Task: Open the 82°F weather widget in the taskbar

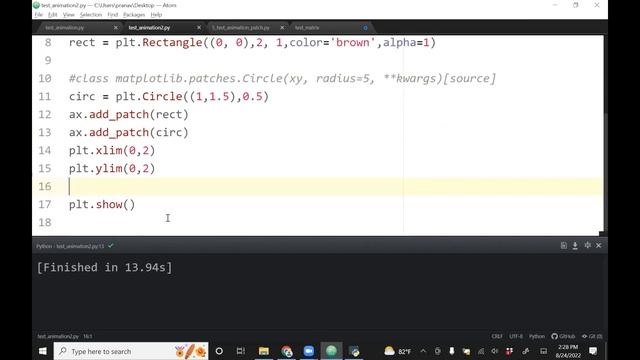Action: point(398,351)
